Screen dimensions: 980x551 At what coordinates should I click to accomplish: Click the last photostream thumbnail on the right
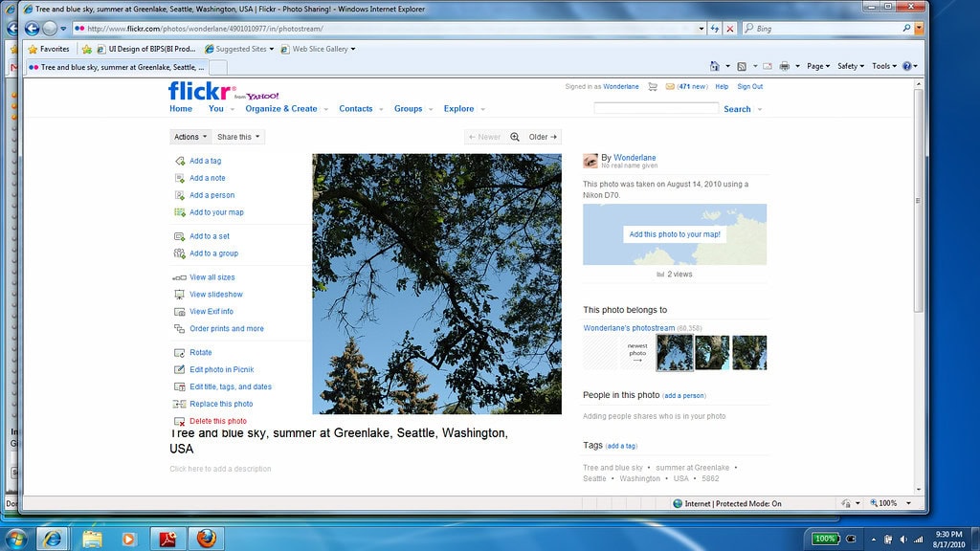749,352
